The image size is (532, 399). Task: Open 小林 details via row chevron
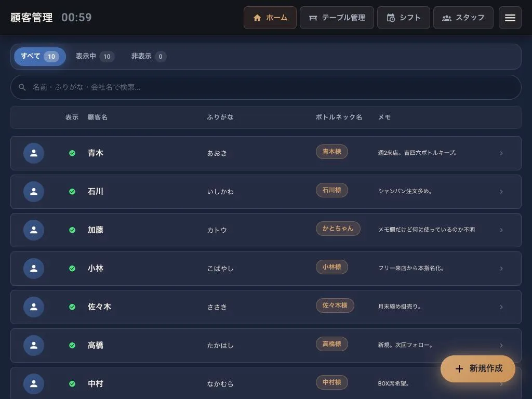501,269
